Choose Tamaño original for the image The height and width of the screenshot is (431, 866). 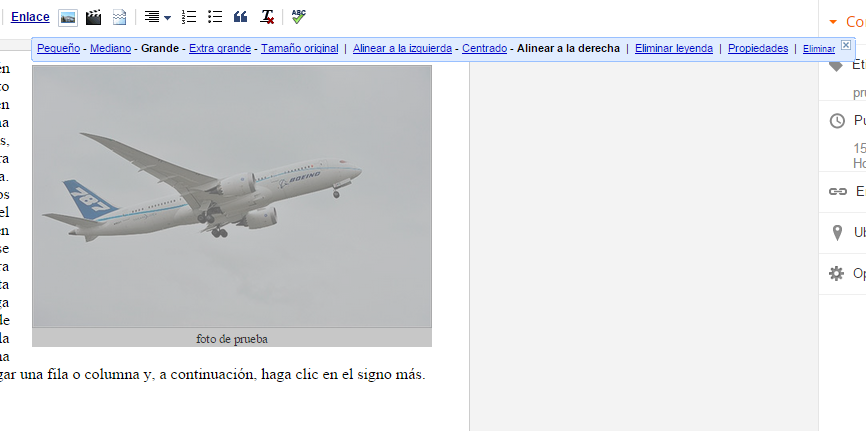pyautogui.click(x=299, y=49)
